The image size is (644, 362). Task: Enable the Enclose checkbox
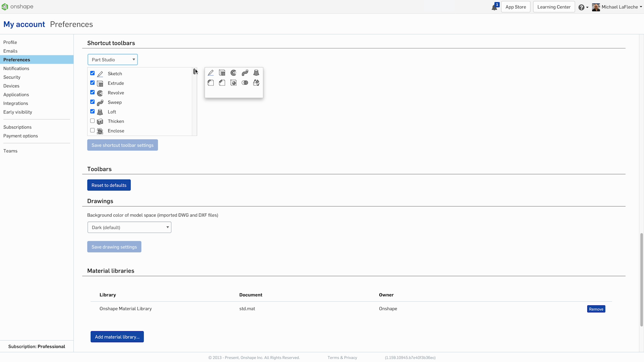tap(92, 130)
